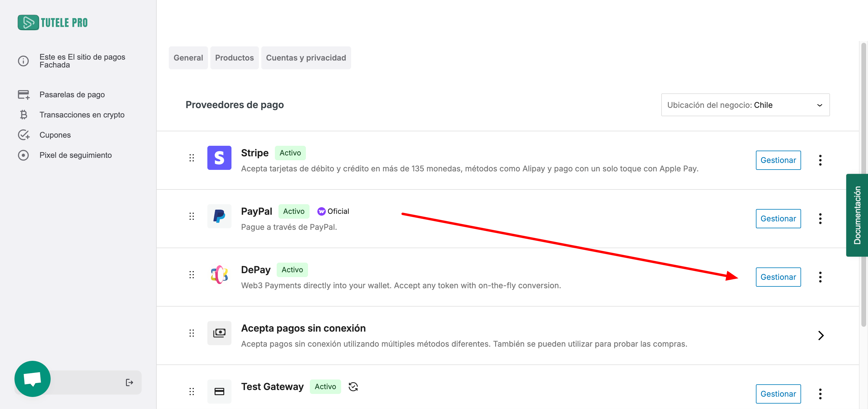Click the Stripe logo icon
The height and width of the screenshot is (409, 868).
pyautogui.click(x=219, y=158)
